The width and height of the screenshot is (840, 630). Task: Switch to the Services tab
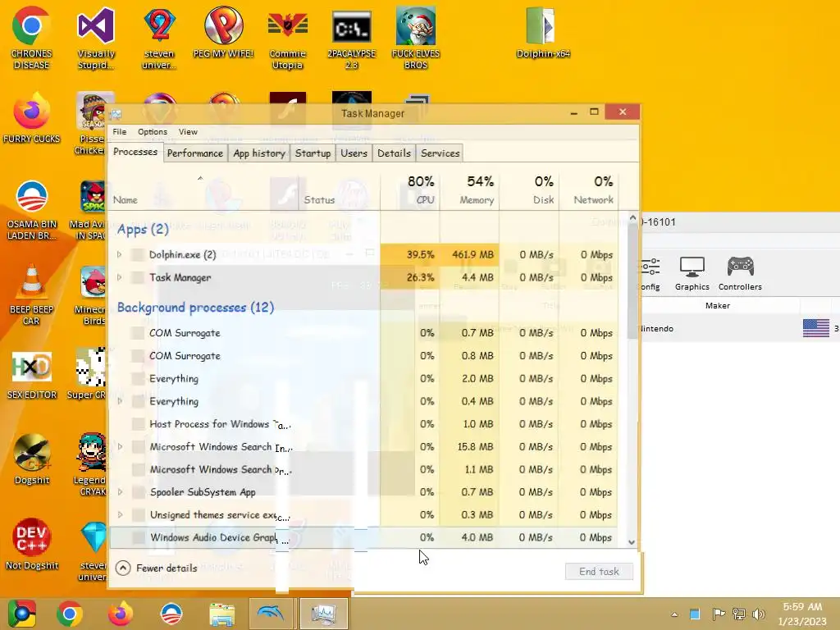[x=440, y=153]
